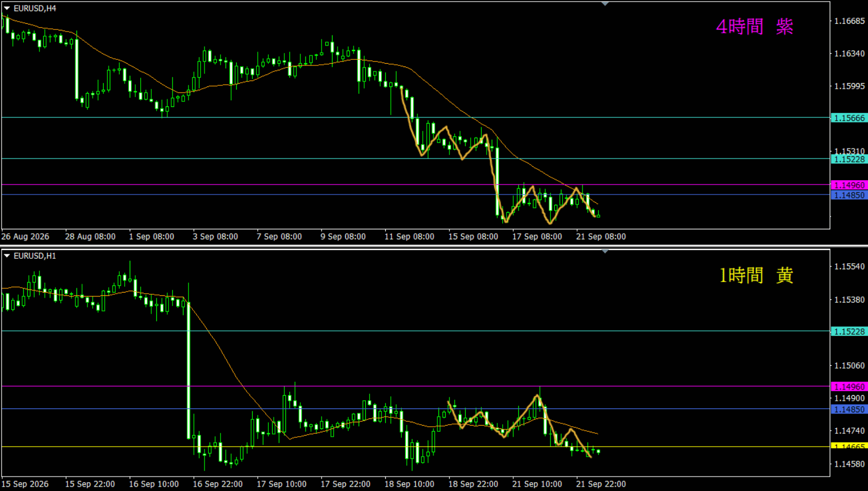Click the 1.15228 price tag on H1 chart
Screen dimensions: 868x491
coord(849,331)
